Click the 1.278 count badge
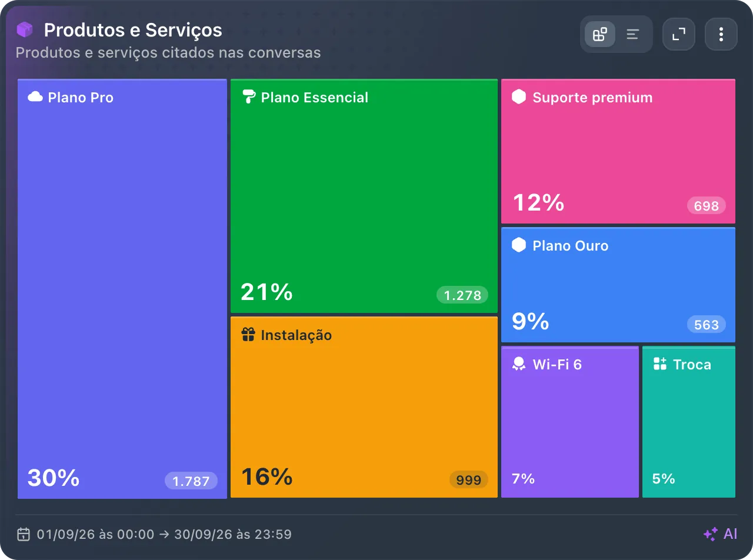 (x=462, y=295)
